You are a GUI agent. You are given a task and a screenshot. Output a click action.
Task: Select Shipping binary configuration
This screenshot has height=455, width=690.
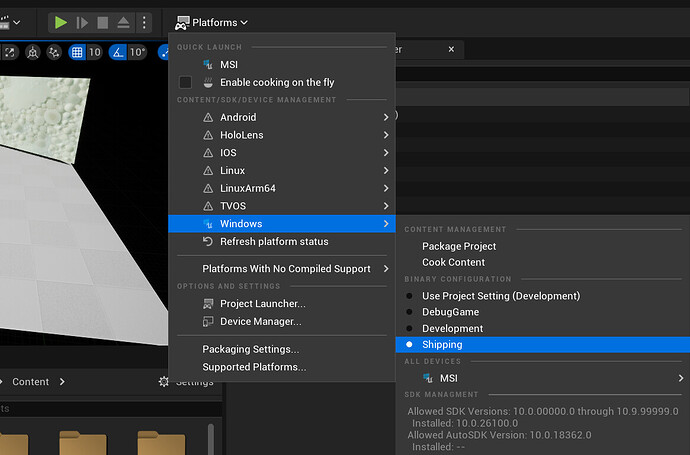point(543,345)
